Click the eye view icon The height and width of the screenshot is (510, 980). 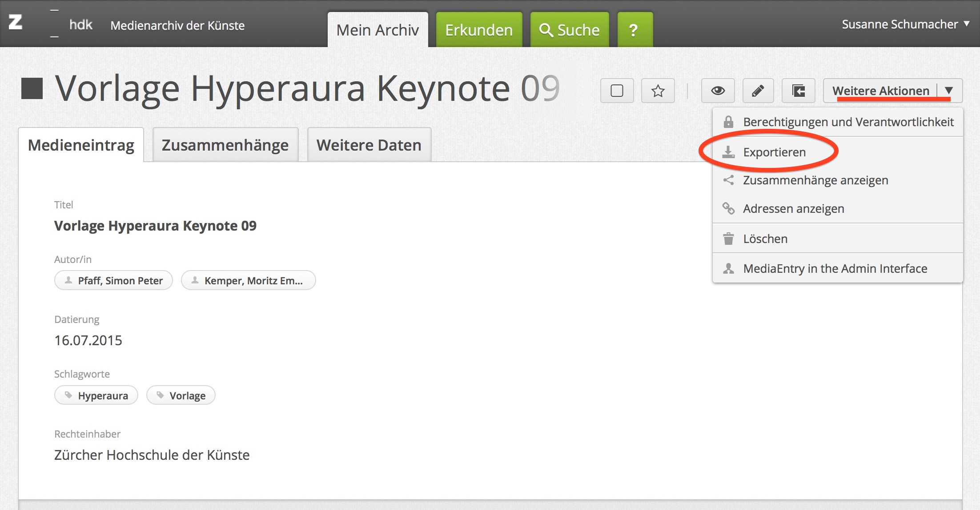click(718, 91)
